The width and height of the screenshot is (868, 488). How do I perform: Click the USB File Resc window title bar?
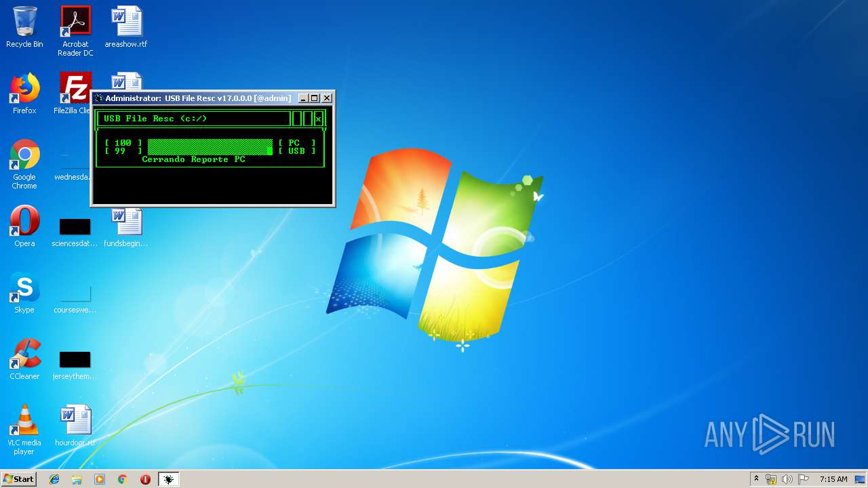(x=198, y=98)
